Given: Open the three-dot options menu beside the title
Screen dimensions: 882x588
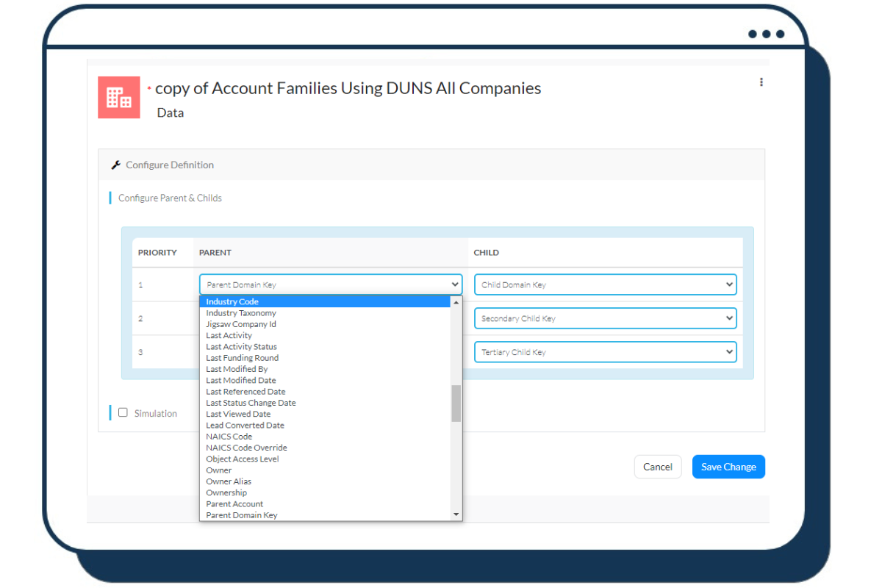Looking at the screenshot, I should [x=761, y=82].
